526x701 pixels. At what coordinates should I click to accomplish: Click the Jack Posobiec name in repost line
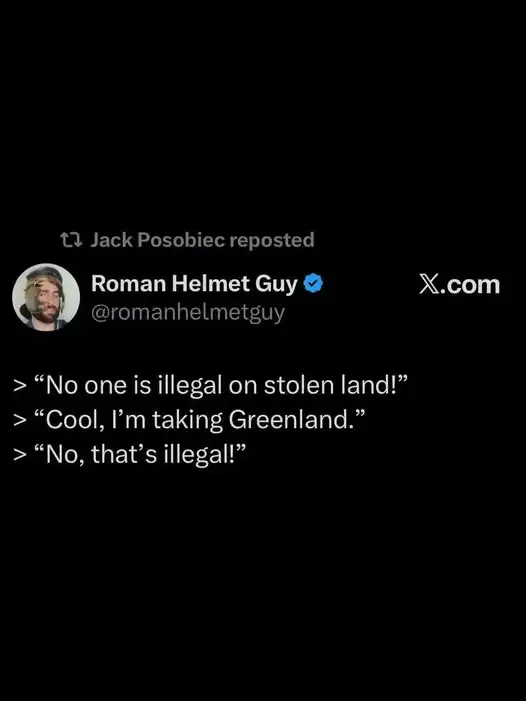pos(158,240)
